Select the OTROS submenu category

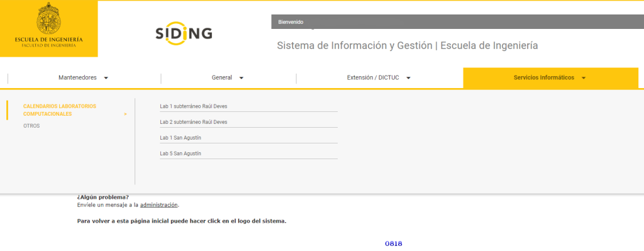pos(31,126)
